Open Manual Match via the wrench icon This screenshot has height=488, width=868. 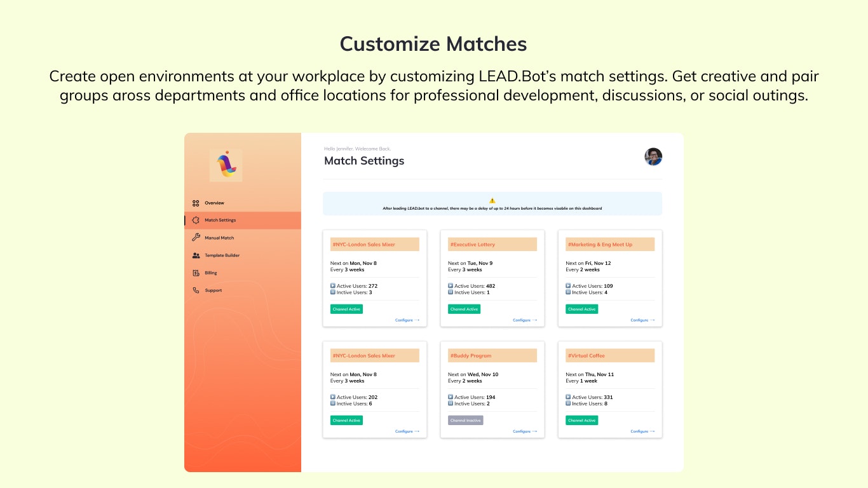[196, 238]
